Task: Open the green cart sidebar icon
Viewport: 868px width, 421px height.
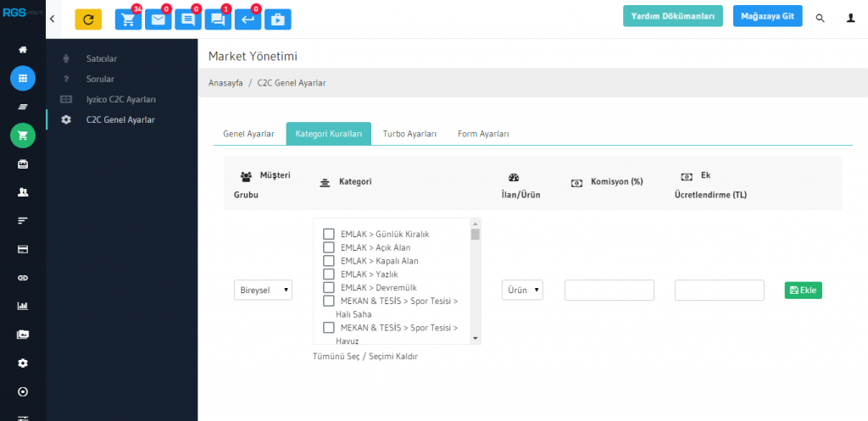Action: point(23,136)
